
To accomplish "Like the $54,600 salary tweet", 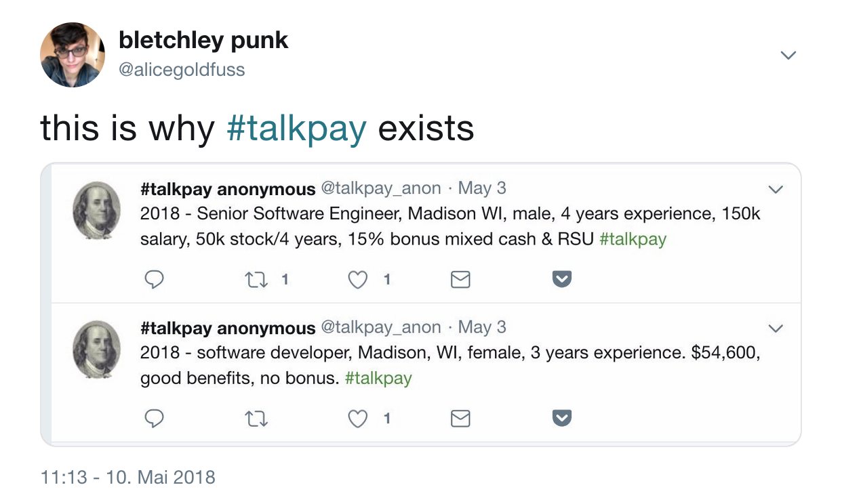I will pyautogui.click(x=357, y=419).
